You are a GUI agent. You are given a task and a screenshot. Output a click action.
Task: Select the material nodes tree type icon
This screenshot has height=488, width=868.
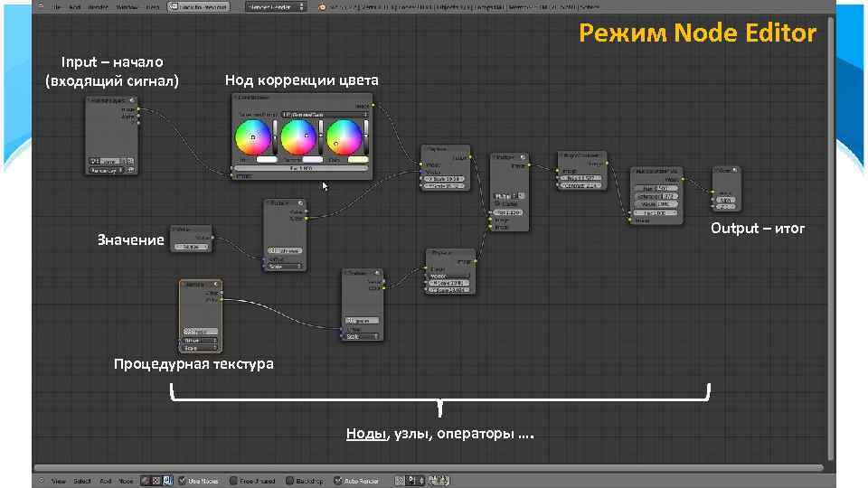(146, 481)
